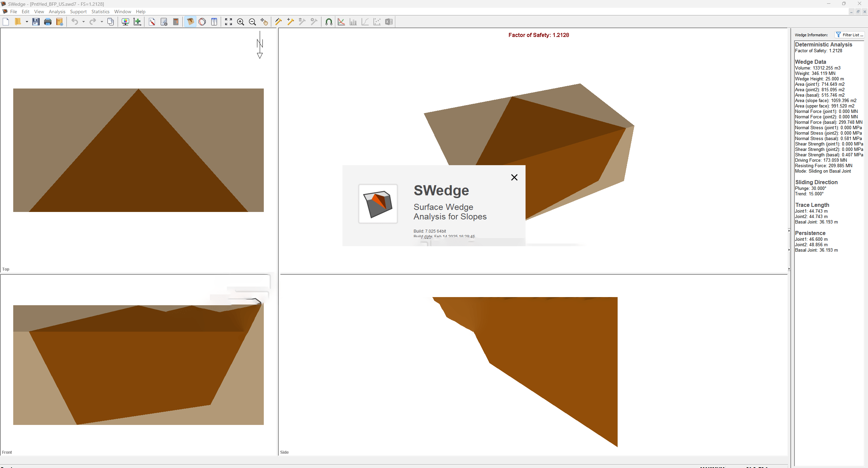Click the Filter List button
Screen dimensions: 868x468
(x=849, y=35)
